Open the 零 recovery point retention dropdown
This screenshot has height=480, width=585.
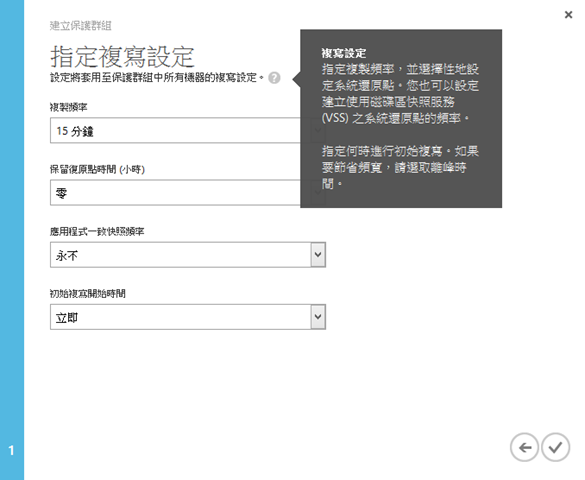click(175, 192)
